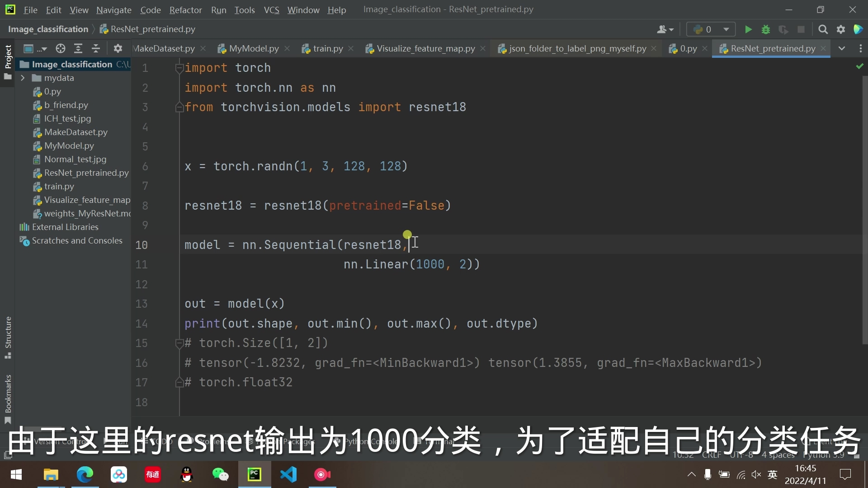Open the run configuration dropdown
Viewport: 868px width, 488px height.
click(x=711, y=30)
